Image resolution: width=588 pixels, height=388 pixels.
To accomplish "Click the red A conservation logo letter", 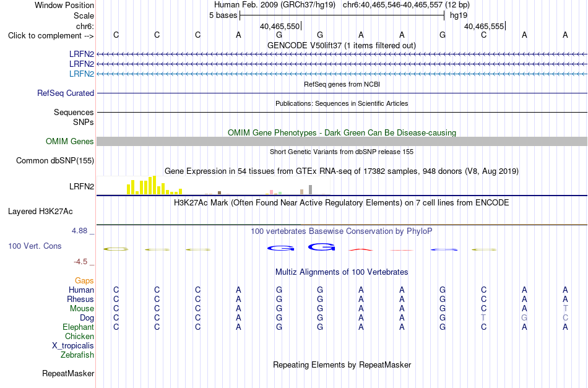I will 361,249.
